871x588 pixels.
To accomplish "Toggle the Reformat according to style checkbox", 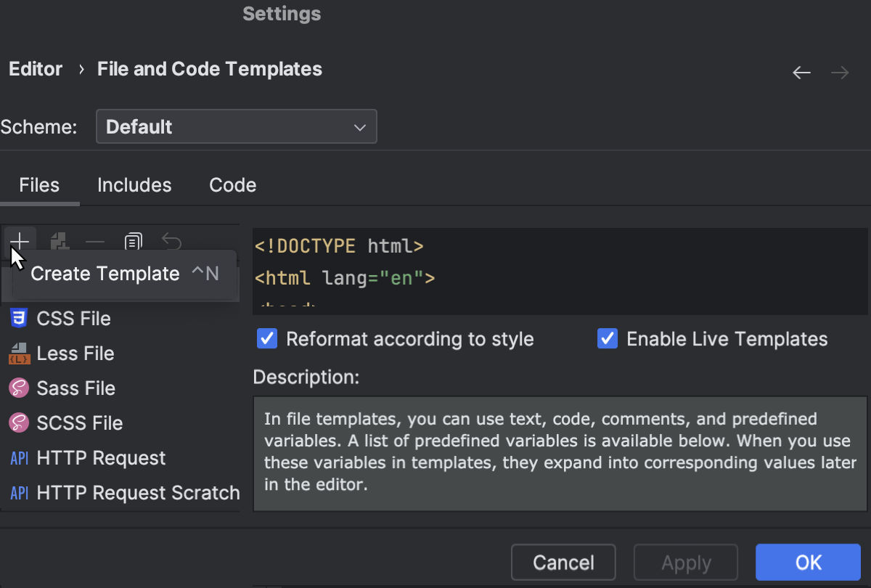I will point(266,338).
